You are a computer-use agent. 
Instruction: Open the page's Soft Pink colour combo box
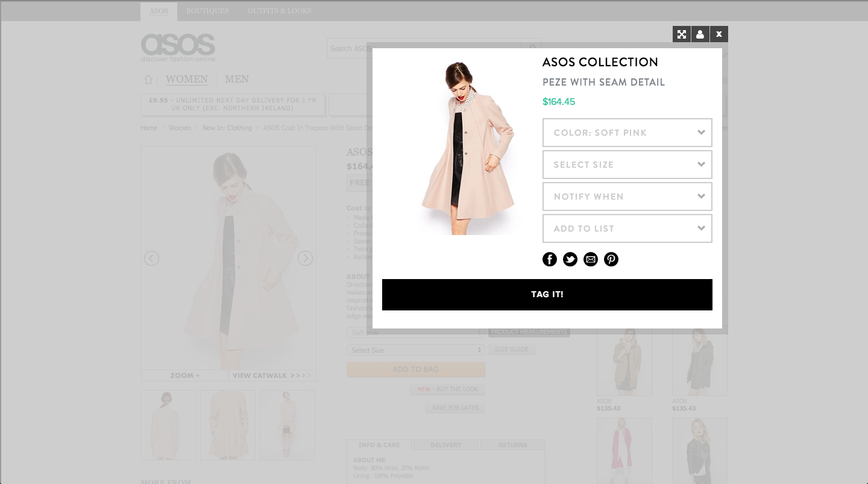point(416,332)
